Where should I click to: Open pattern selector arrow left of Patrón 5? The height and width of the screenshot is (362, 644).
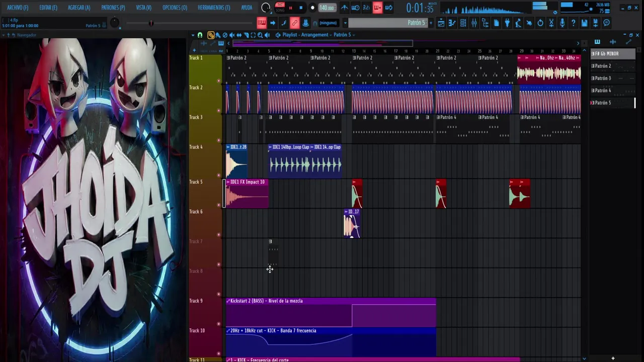[x=345, y=23]
